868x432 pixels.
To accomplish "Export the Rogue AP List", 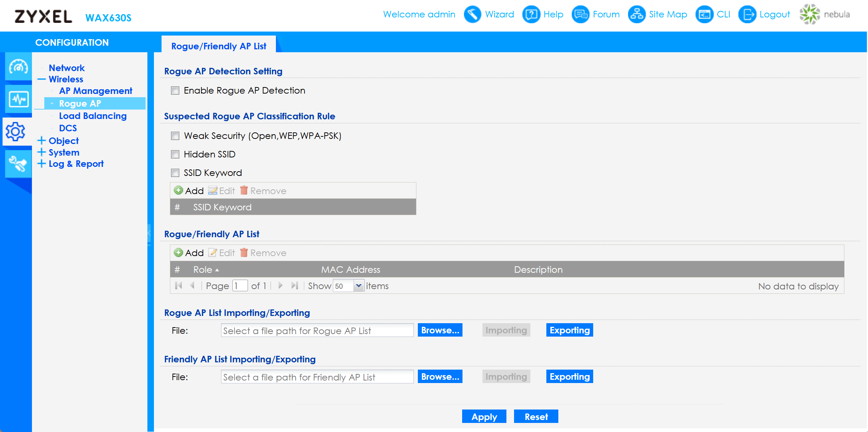I will (x=569, y=330).
